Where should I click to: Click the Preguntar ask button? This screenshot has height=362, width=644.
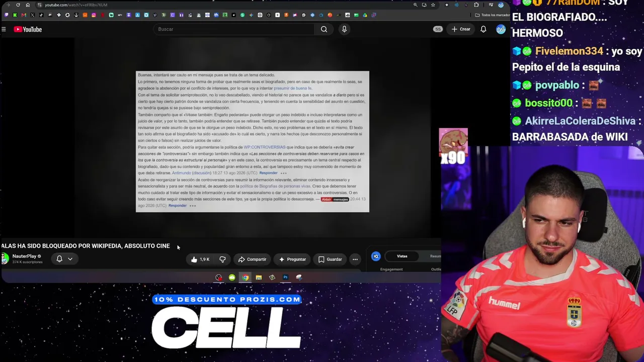pos(292,259)
